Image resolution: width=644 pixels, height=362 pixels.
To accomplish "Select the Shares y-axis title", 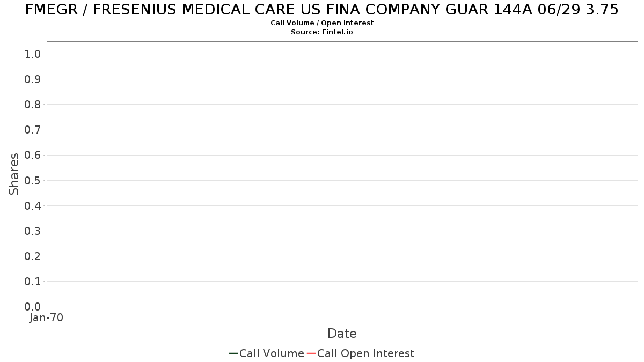I will 14,174.
